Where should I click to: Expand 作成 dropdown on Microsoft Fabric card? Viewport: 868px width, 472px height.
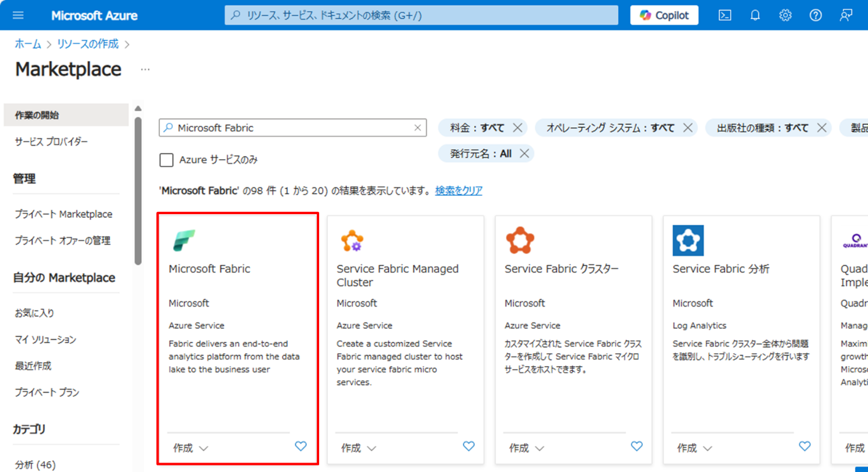pyautogui.click(x=191, y=448)
